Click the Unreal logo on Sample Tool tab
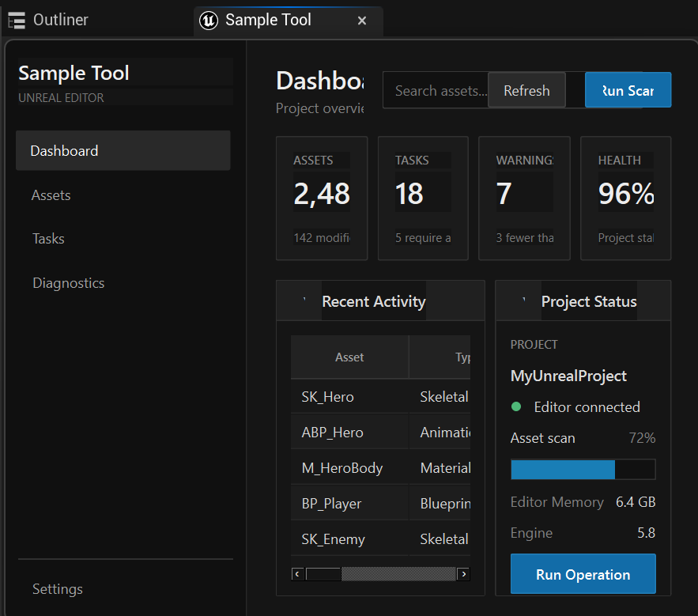 [209, 20]
